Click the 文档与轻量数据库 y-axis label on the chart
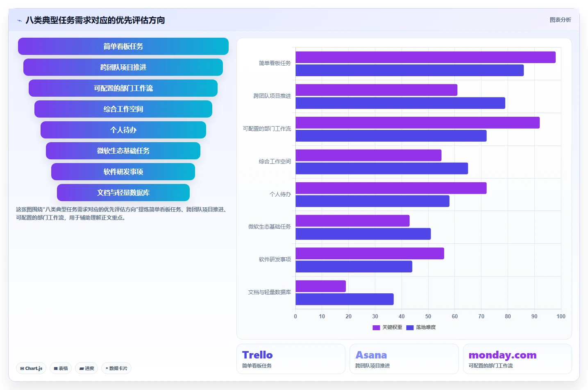Viewport: 588px width, 390px height. point(269,292)
